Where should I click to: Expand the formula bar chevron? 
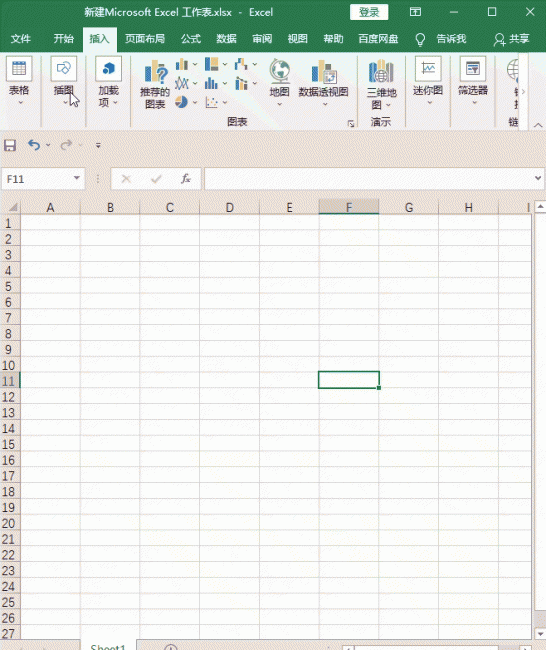(538, 178)
